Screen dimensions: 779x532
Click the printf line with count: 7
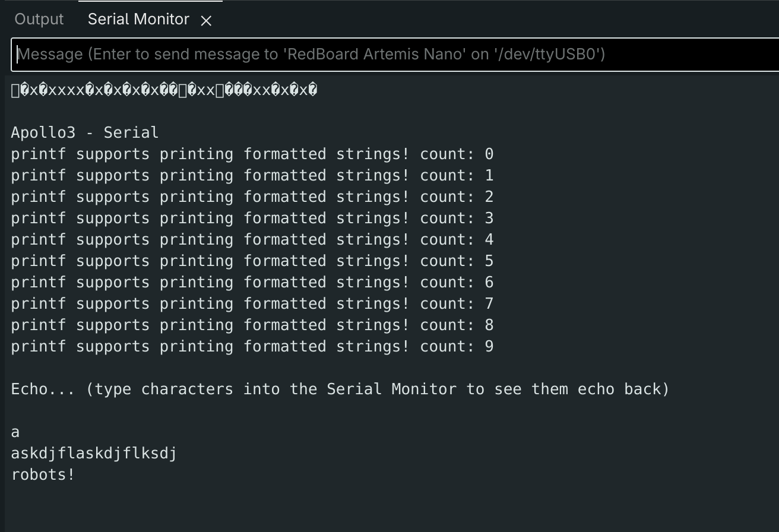click(x=252, y=304)
